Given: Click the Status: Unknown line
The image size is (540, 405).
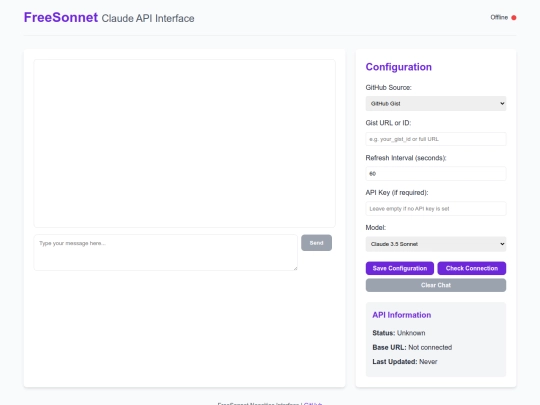Looking at the screenshot, I should (399, 333).
